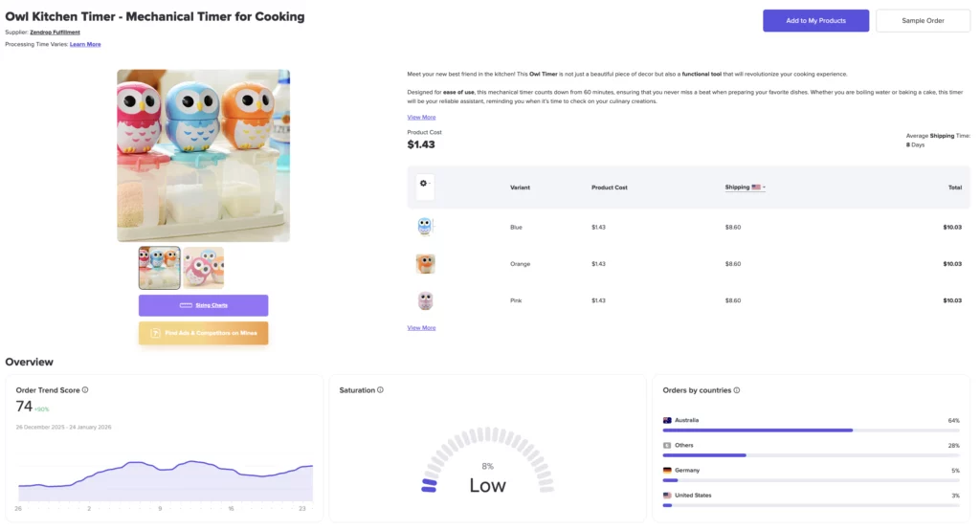Open the Sizing Charts button
The height and width of the screenshot is (530, 980).
point(203,305)
